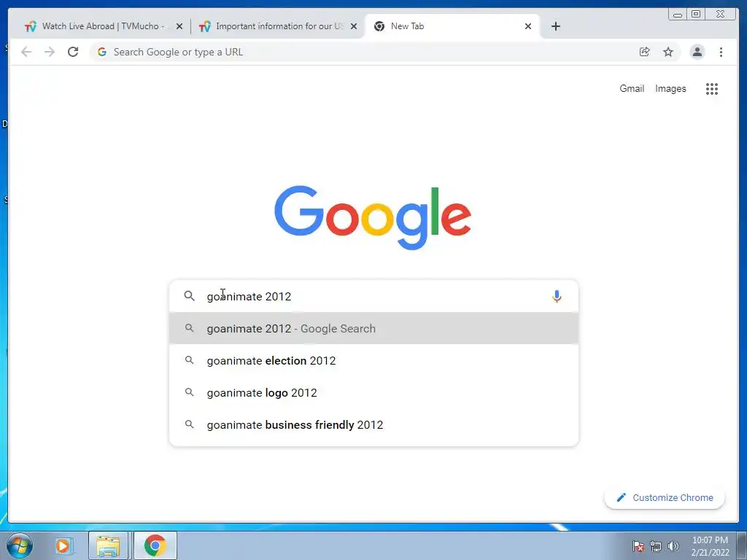
Task: Select suggestion goanimate election 2012
Action: pyautogui.click(x=374, y=360)
